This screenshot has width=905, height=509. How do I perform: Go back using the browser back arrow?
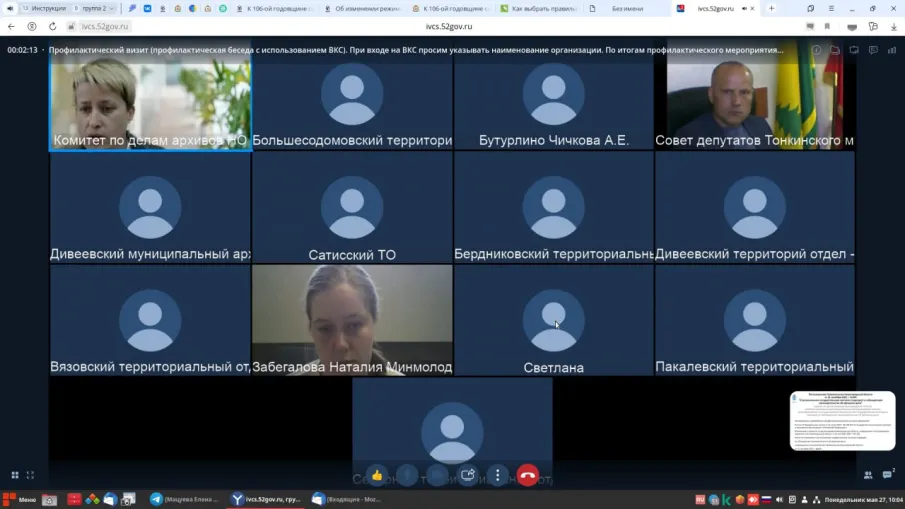click(x=11, y=27)
